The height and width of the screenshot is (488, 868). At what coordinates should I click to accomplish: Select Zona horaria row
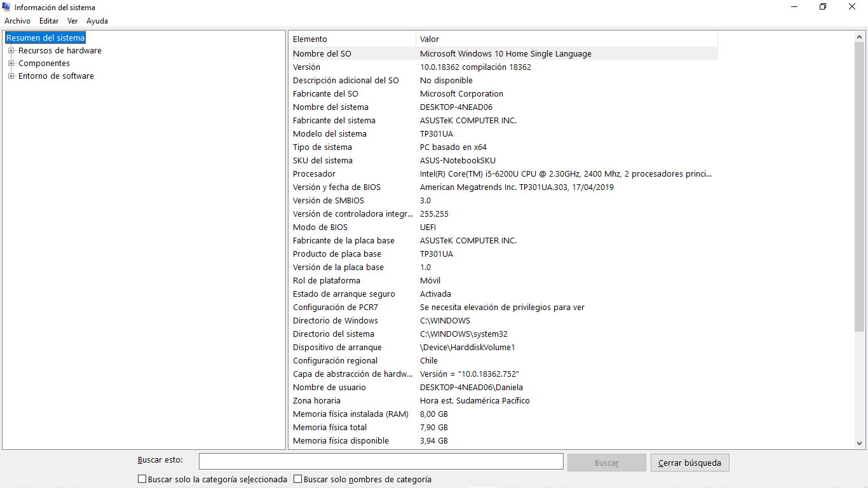point(504,401)
